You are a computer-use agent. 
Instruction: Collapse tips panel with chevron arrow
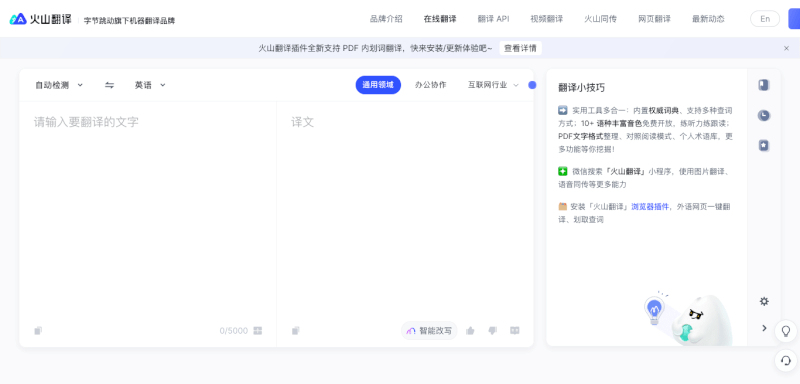pyautogui.click(x=764, y=328)
